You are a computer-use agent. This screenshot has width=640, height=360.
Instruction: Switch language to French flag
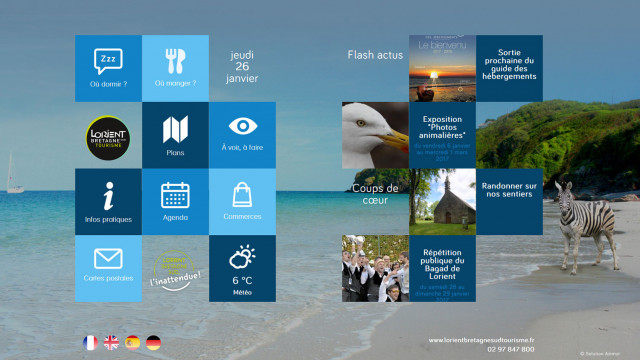(x=90, y=343)
